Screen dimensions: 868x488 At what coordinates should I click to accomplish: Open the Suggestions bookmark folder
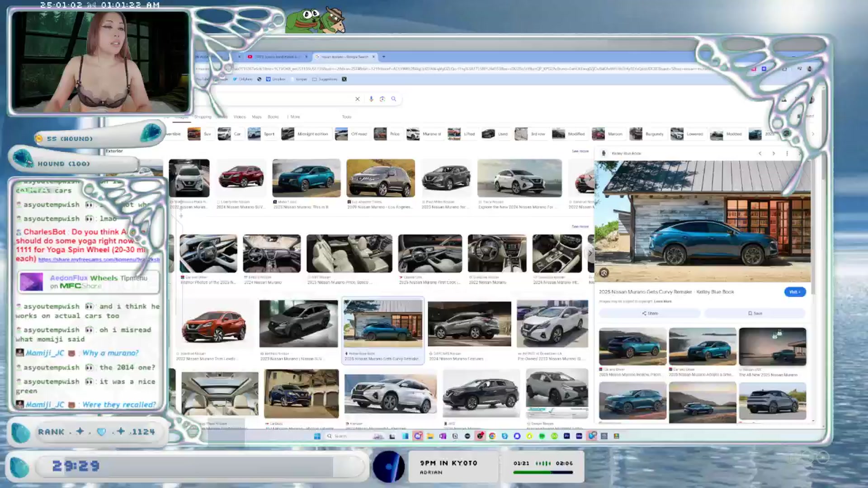[x=325, y=80]
